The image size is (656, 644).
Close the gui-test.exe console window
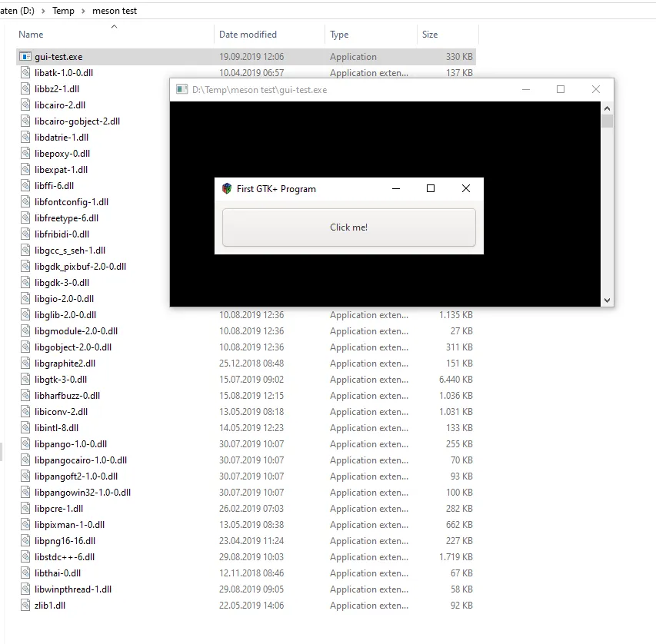point(596,89)
